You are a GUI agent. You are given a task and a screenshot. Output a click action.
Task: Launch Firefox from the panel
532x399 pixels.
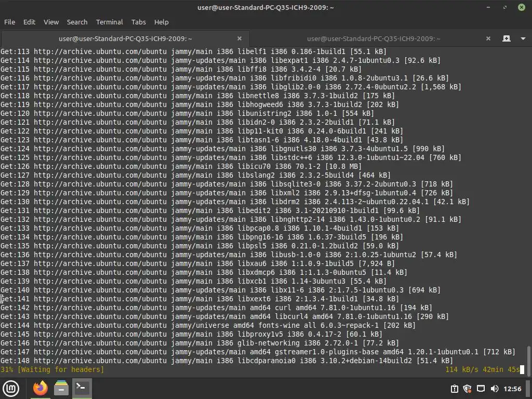[40, 389]
